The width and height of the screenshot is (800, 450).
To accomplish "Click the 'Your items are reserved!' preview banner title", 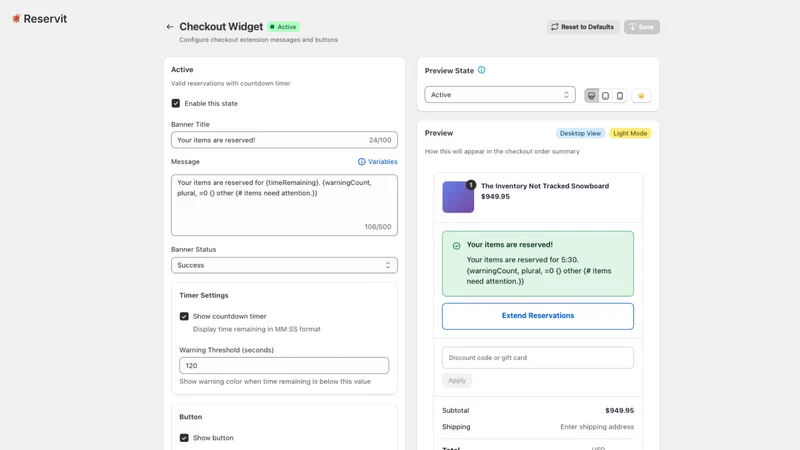I will (509, 245).
